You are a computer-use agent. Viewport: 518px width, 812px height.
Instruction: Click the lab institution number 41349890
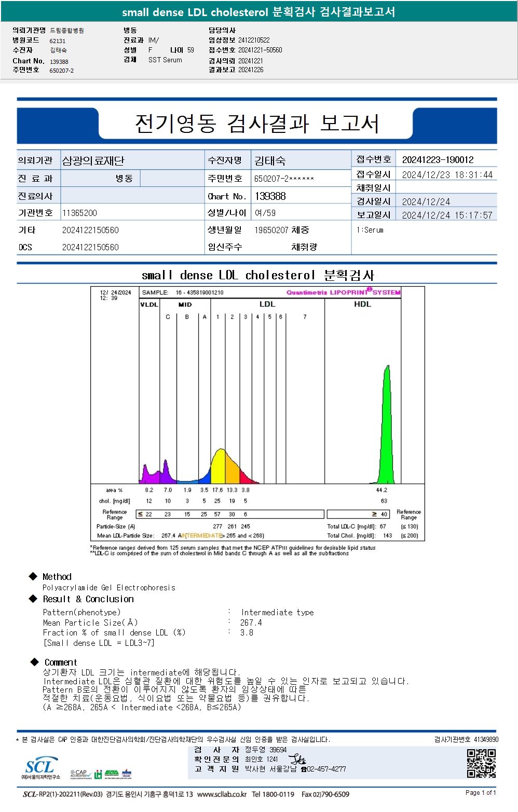coord(486,739)
